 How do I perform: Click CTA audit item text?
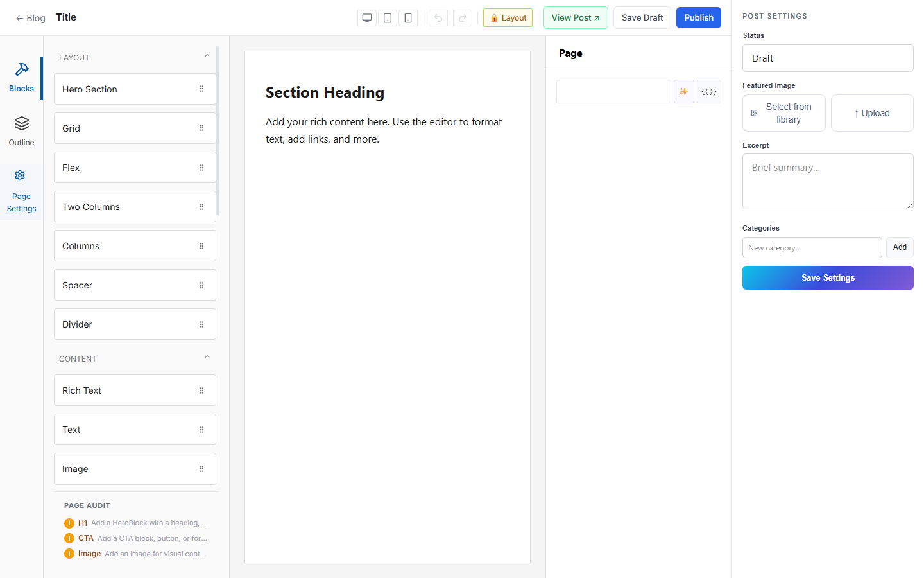click(x=142, y=538)
